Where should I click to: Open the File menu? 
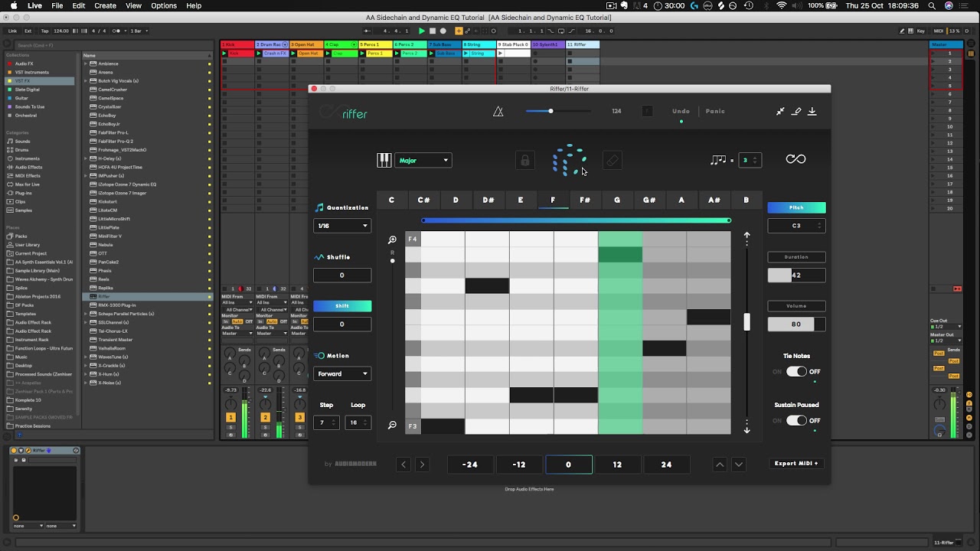click(57, 5)
